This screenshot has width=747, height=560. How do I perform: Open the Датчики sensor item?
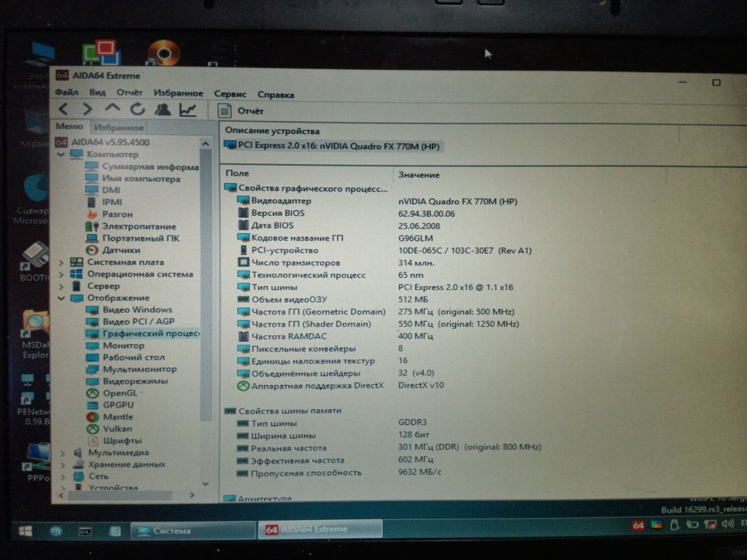(x=113, y=250)
